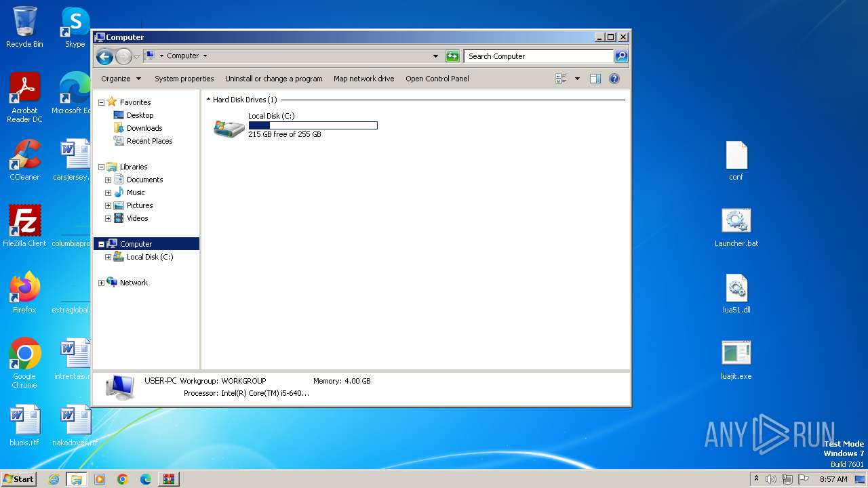
Task: Select luajit.exe file on desktop
Action: (736, 360)
